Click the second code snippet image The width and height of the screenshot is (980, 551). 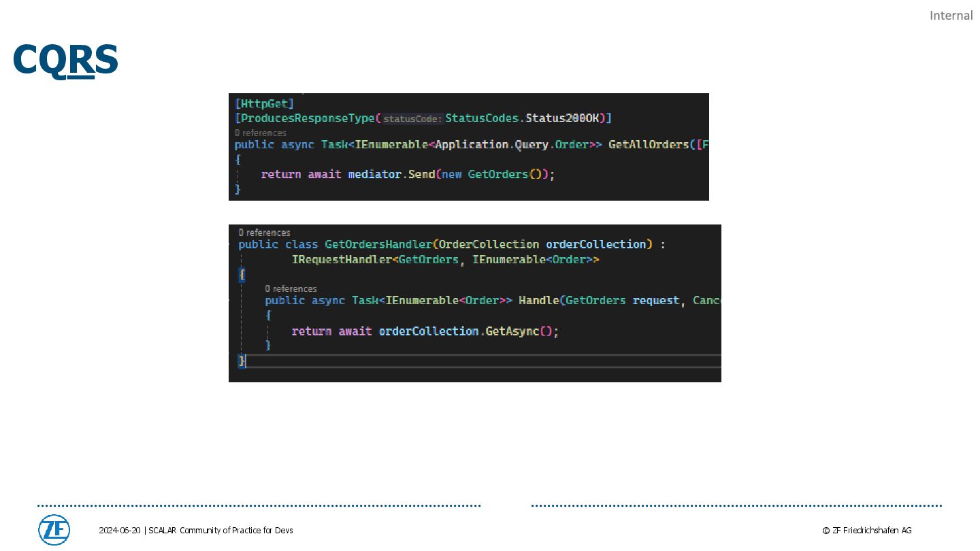coord(474,303)
